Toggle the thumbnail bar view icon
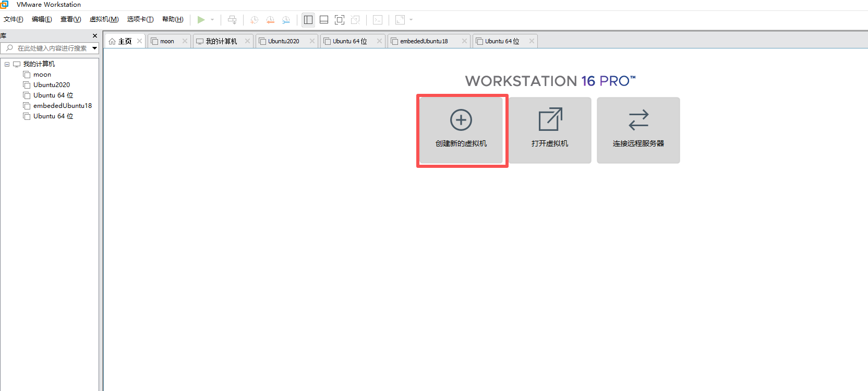The image size is (868, 391). 324,20
